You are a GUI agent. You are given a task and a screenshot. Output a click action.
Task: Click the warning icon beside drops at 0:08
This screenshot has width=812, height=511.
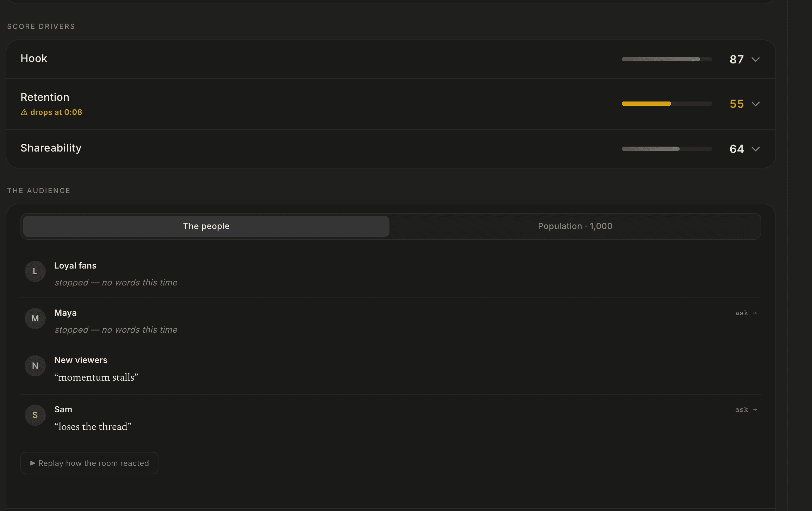click(x=24, y=112)
